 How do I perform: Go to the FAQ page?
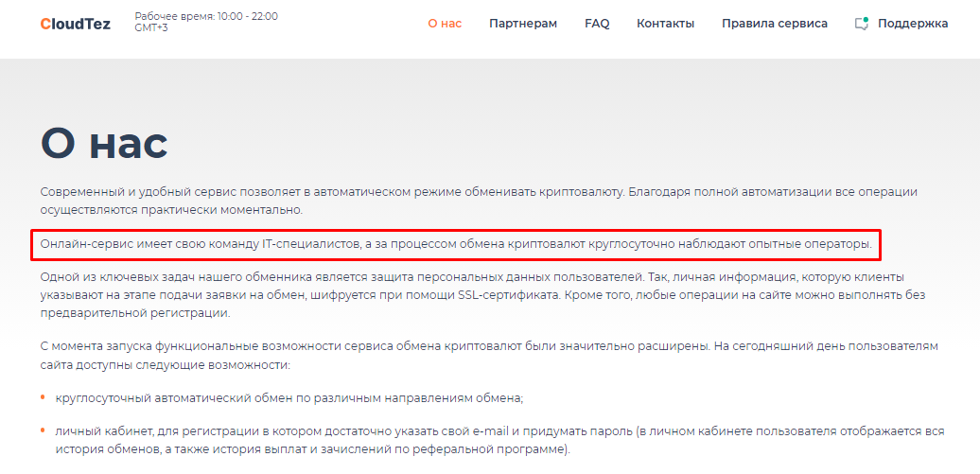[597, 24]
